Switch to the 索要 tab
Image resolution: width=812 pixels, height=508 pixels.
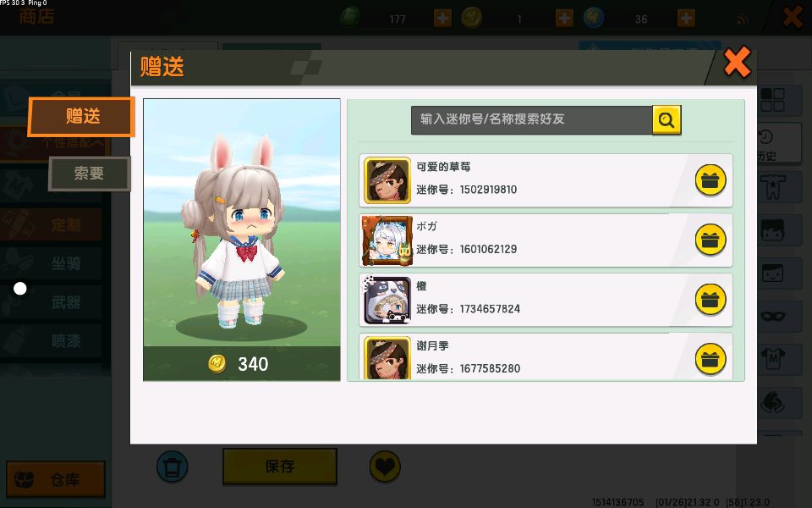[x=89, y=173]
